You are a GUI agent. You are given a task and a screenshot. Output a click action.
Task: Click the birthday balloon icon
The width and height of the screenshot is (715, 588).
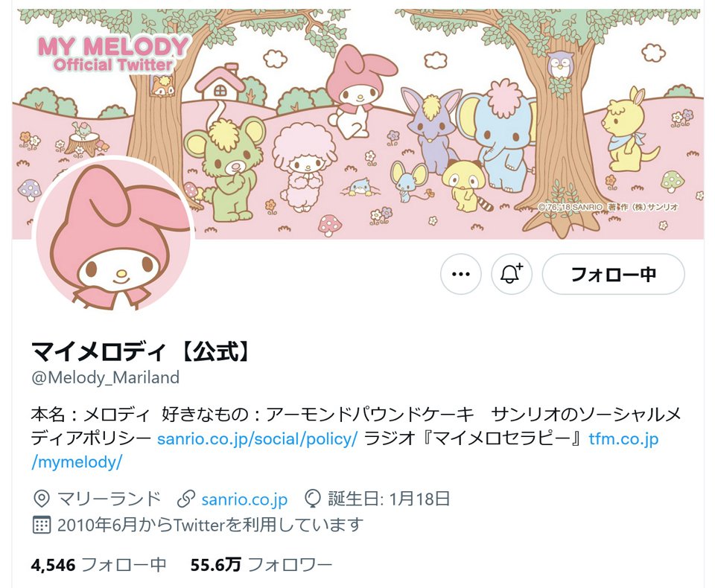(x=312, y=499)
